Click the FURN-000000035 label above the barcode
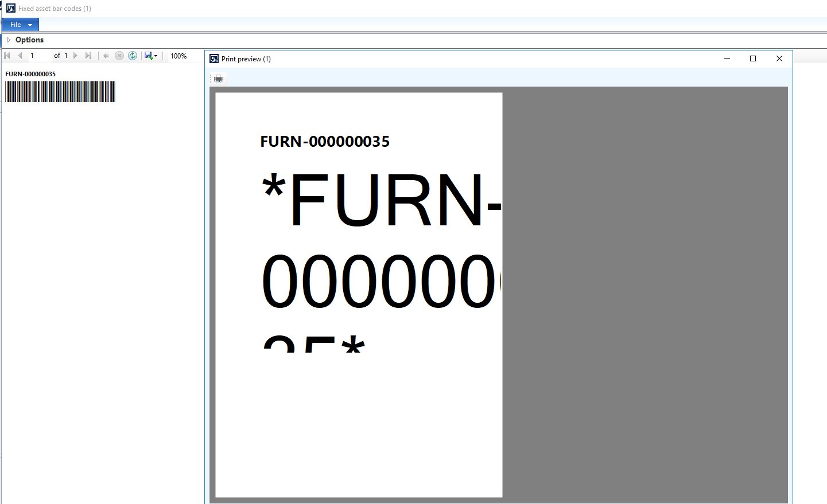827x504 pixels. [x=30, y=73]
